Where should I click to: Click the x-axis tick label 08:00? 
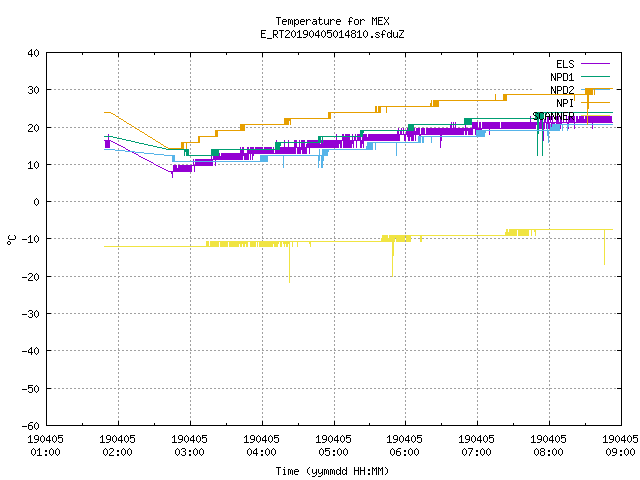(x=548, y=452)
